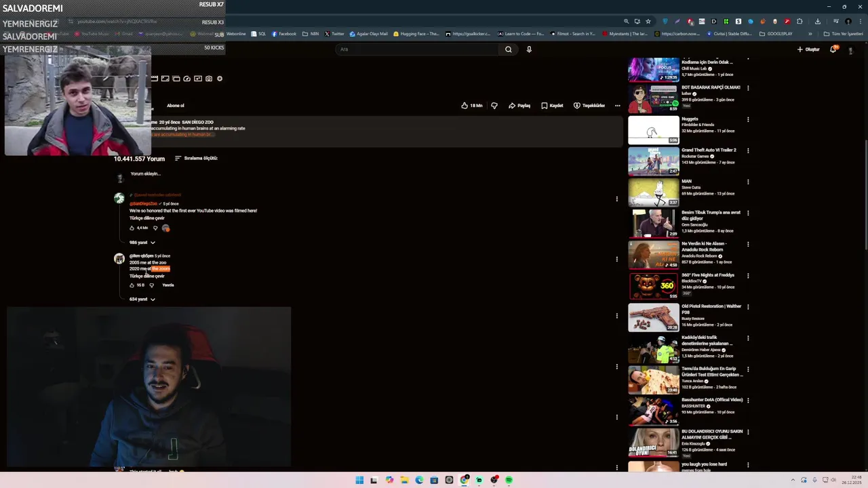This screenshot has height=488, width=868.
Task: Like the video with 18 Mn likes
Action: pos(471,106)
